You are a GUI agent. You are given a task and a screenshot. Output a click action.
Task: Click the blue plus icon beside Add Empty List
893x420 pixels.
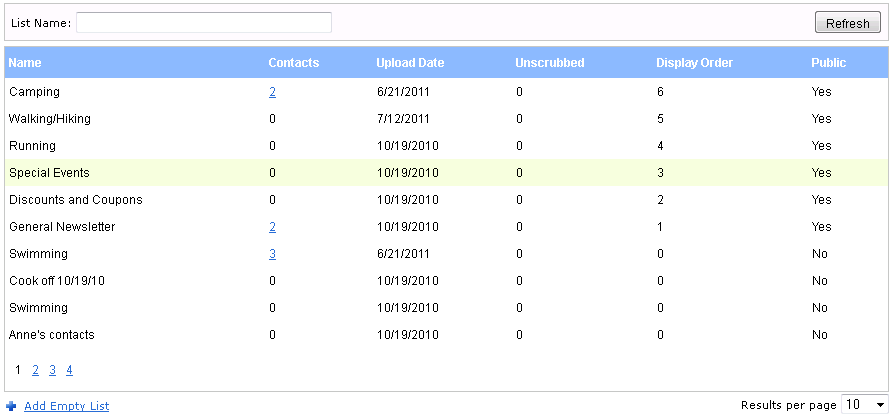click(x=11, y=406)
